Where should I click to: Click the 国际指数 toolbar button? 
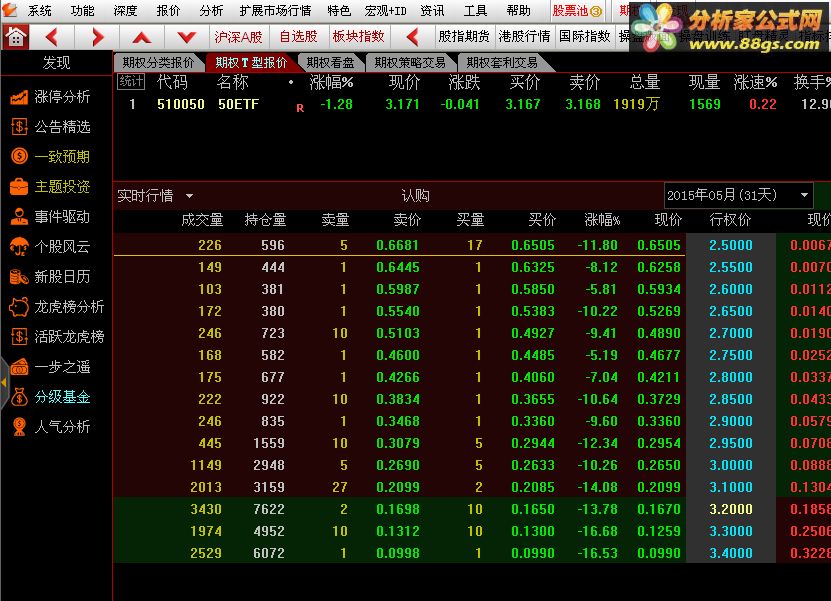coord(584,37)
